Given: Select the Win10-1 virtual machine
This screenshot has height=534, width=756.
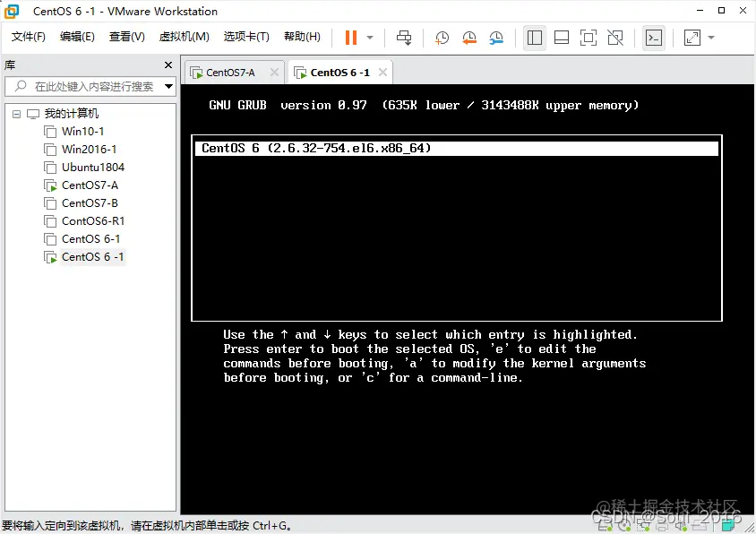Looking at the screenshot, I should pyautogui.click(x=83, y=131).
